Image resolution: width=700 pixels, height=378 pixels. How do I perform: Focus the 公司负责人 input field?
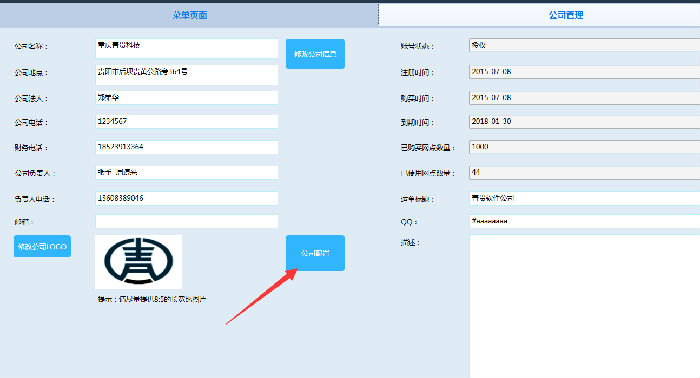[187, 172]
